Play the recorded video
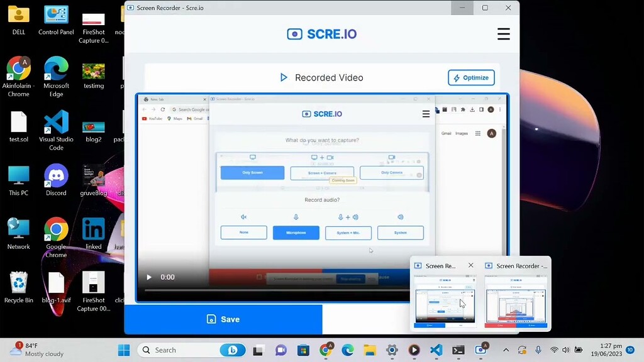 pyautogui.click(x=149, y=277)
